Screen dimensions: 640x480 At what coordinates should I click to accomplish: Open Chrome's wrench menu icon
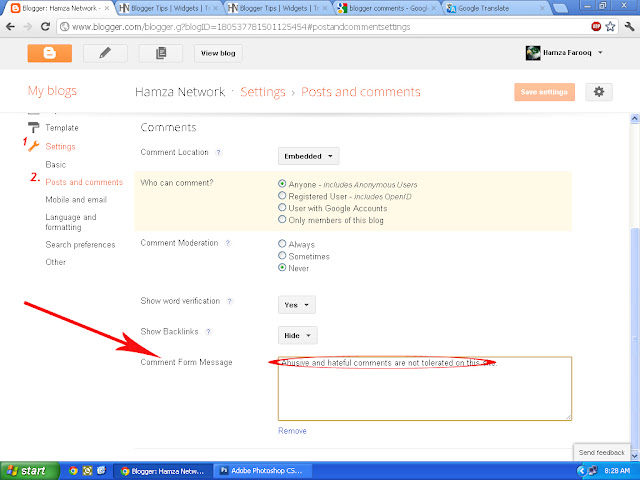pos(629,27)
